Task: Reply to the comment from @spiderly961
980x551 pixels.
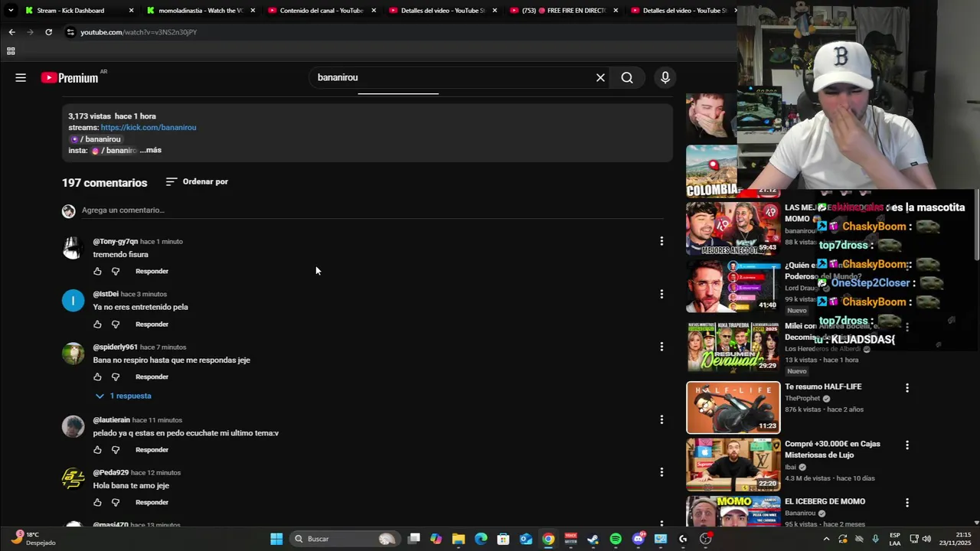Action: 152,377
